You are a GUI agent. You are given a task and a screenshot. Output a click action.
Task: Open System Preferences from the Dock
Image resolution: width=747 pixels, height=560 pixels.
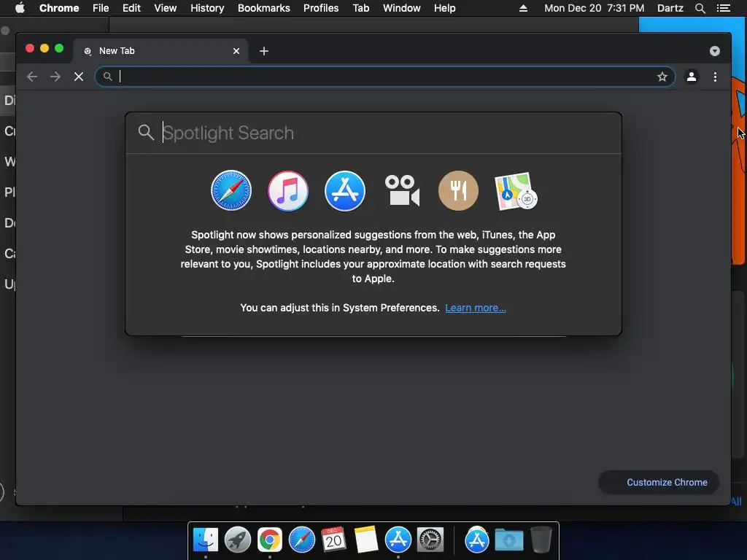point(430,540)
